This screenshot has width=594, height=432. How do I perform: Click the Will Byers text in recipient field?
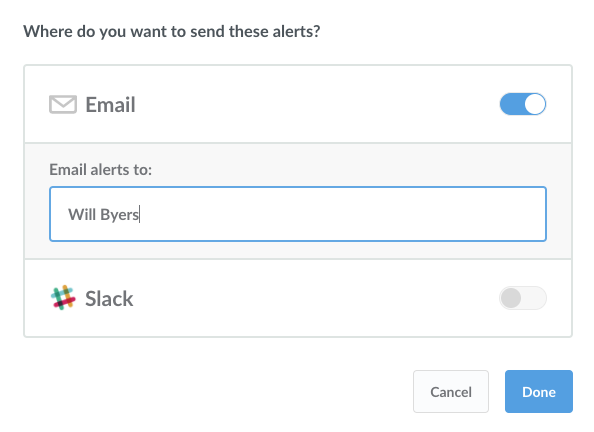[x=103, y=214]
